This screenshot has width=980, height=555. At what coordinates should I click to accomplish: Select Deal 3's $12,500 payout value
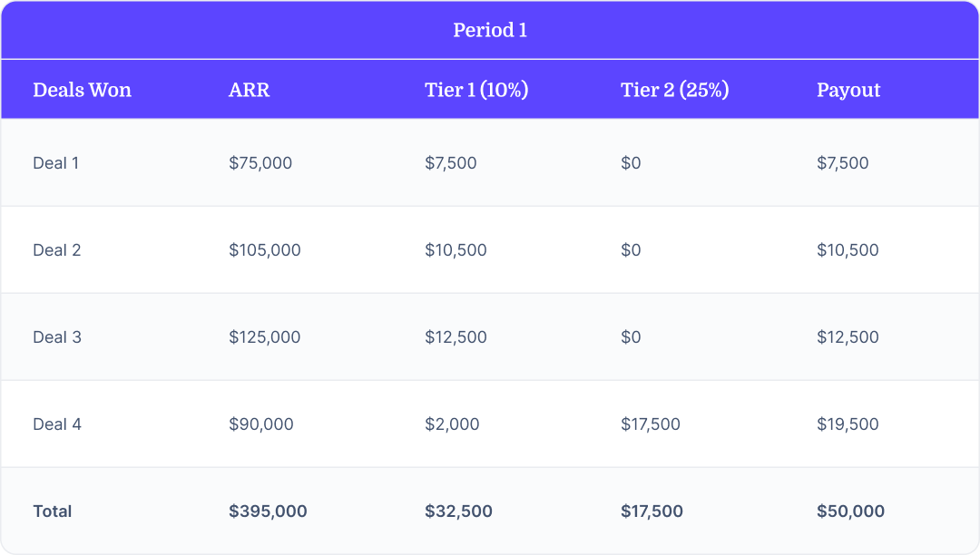click(x=848, y=337)
